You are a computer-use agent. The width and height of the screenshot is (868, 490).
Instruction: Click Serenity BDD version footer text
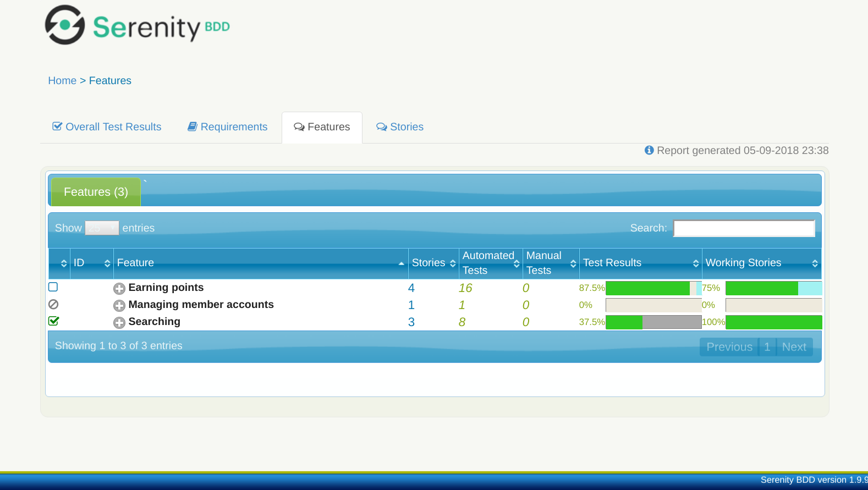tap(814, 480)
